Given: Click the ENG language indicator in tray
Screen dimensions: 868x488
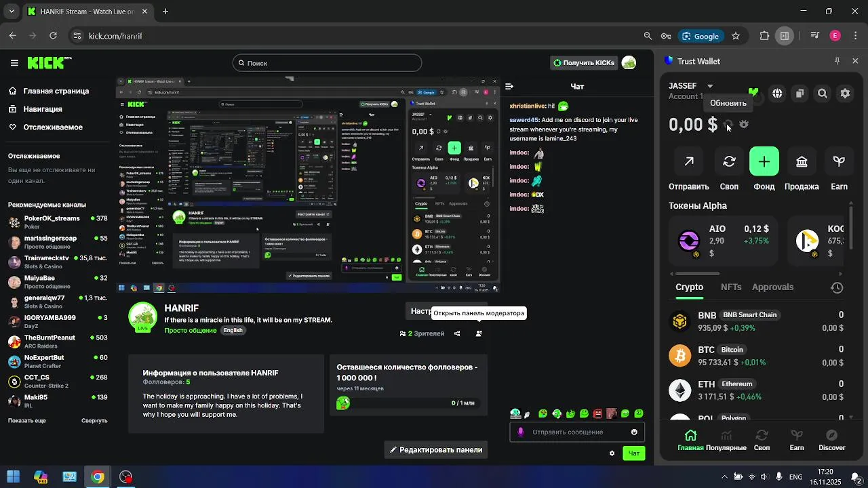Looking at the screenshot, I should (796, 477).
